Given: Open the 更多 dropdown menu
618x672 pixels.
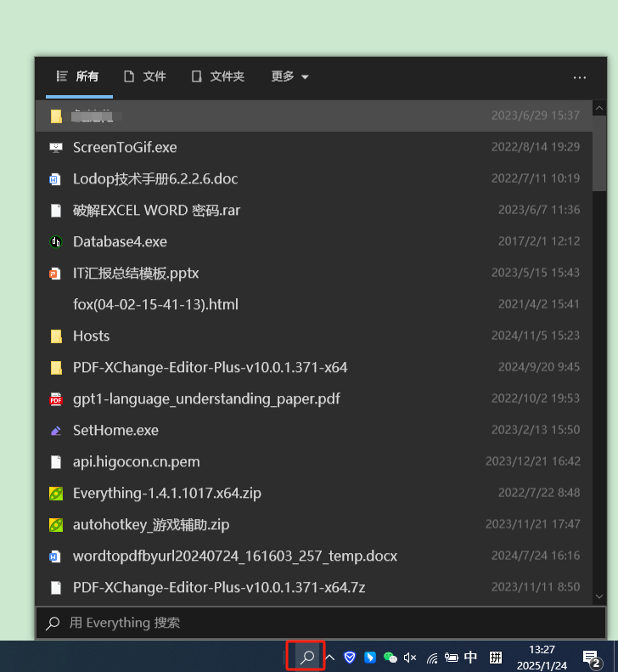Looking at the screenshot, I should pyautogui.click(x=290, y=76).
